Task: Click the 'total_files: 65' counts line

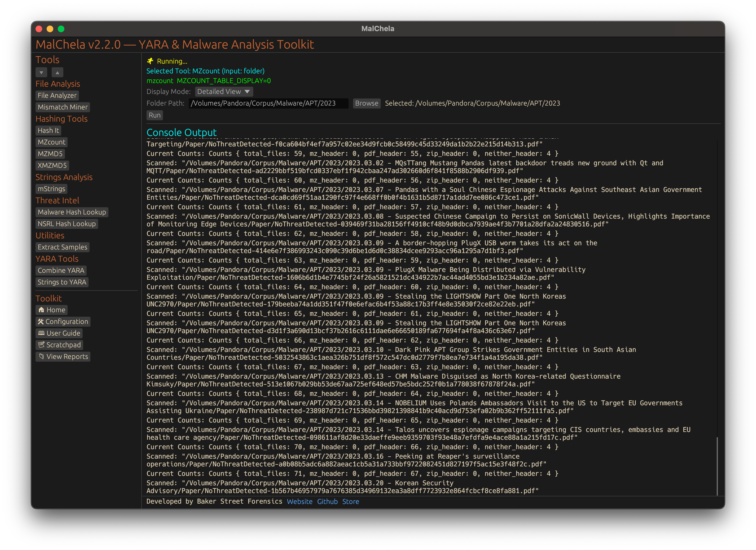Action: pyautogui.click(x=352, y=314)
